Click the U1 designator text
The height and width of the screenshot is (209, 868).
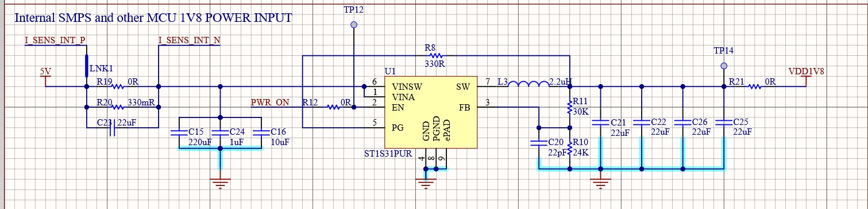pyautogui.click(x=390, y=71)
